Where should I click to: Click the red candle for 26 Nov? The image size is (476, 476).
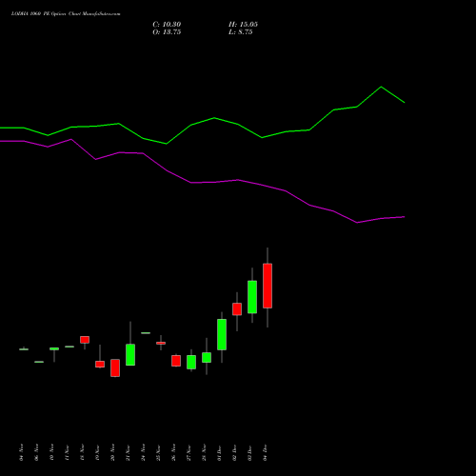[x=176, y=361]
